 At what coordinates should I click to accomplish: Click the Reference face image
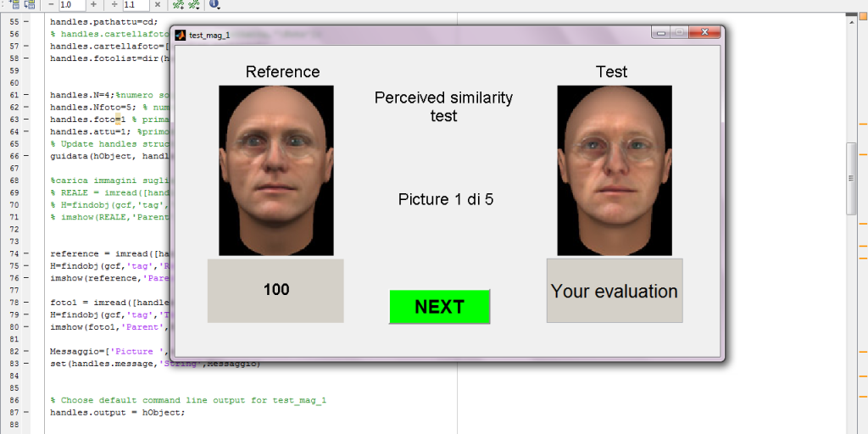tap(275, 170)
